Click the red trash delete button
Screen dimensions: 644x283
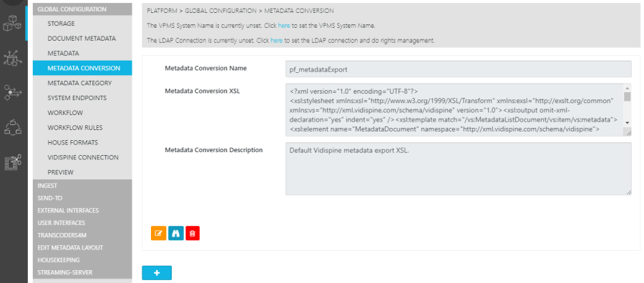pyautogui.click(x=192, y=233)
